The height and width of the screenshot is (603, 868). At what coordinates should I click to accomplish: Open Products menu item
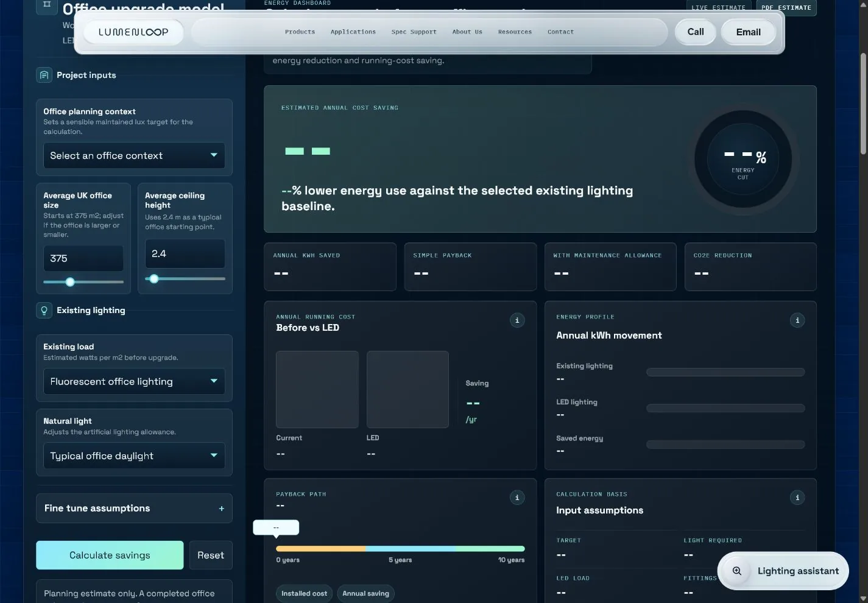coord(300,32)
